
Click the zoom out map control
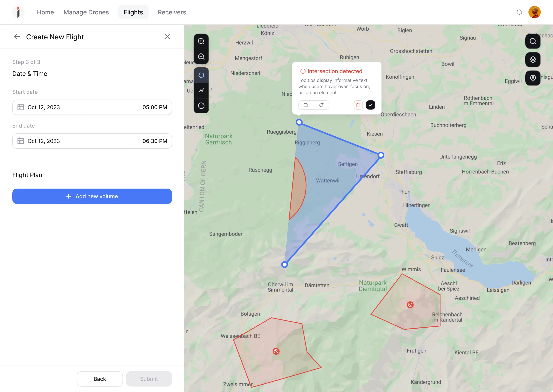(201, 57)
